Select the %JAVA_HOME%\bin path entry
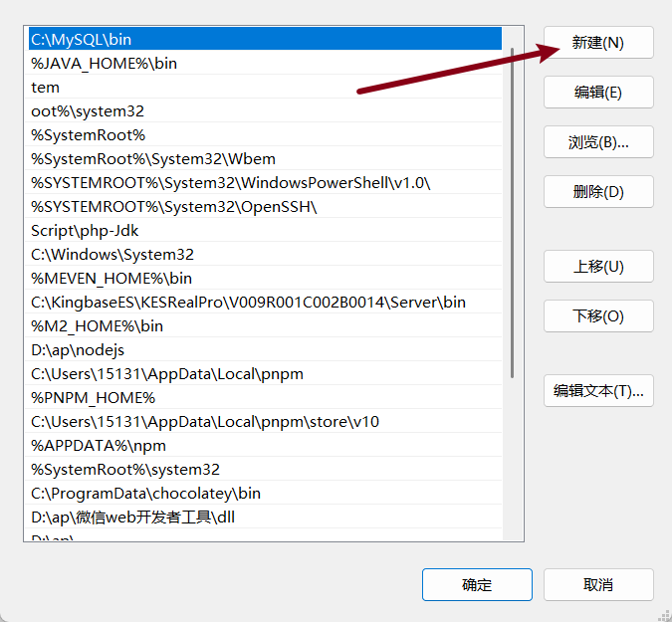Screen dimensions: 672x622 pos(105,64)
